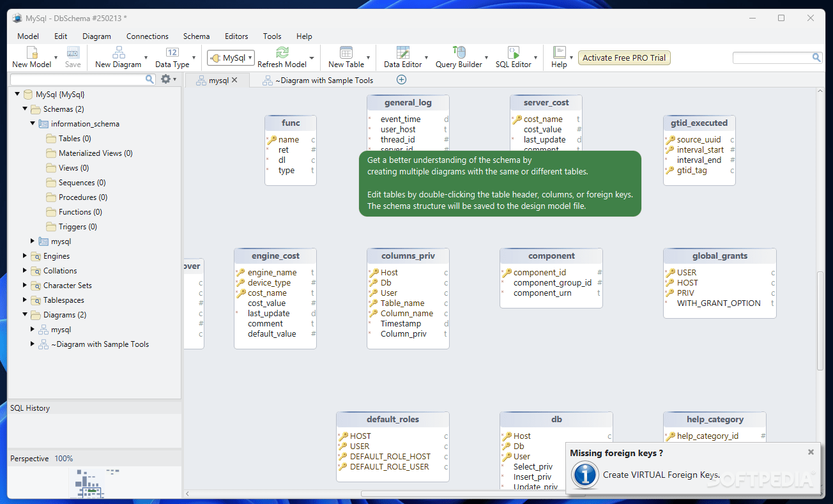Image resolution: width=833 pixels, height=504 pixels.
Task: Open the tree settings gear menu
Action: (166, 79)
